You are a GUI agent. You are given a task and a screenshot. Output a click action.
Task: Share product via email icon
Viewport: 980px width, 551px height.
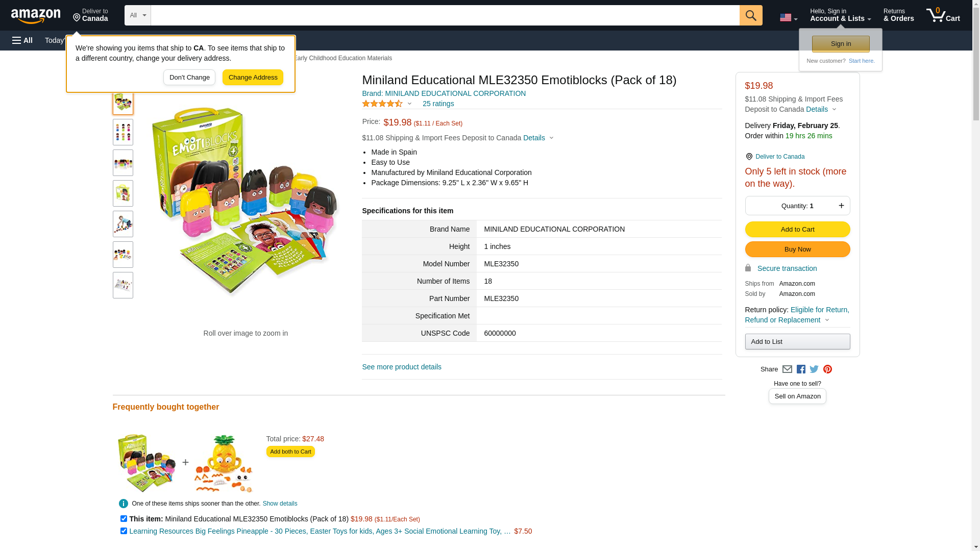(787, 369)
